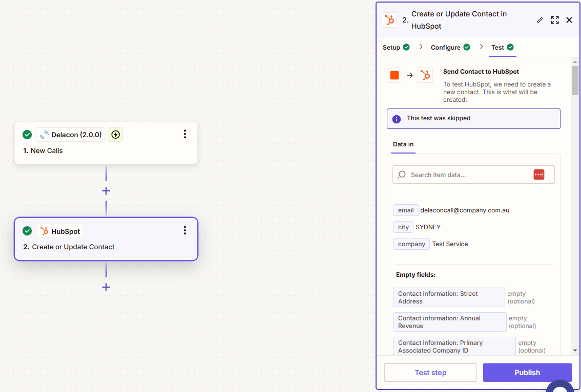Image resolution: width=581 pixels, height=392 pixels.
Task: Click the search magnifier icon
Action: click(402, 175)
